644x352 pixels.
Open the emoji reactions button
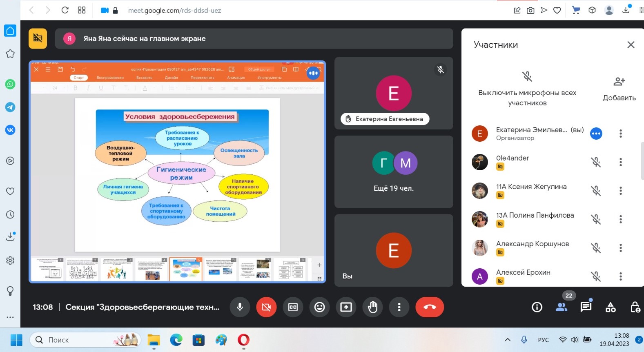[319, 307]
